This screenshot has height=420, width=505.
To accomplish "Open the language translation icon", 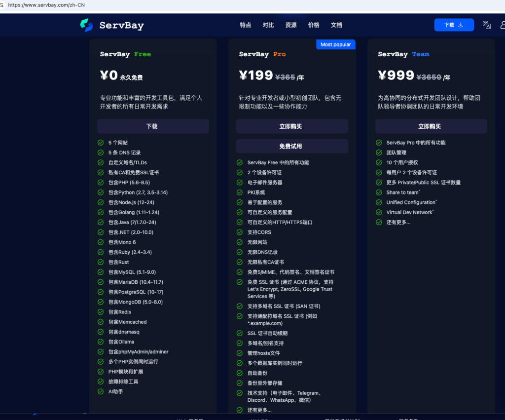I will point(487,25).
